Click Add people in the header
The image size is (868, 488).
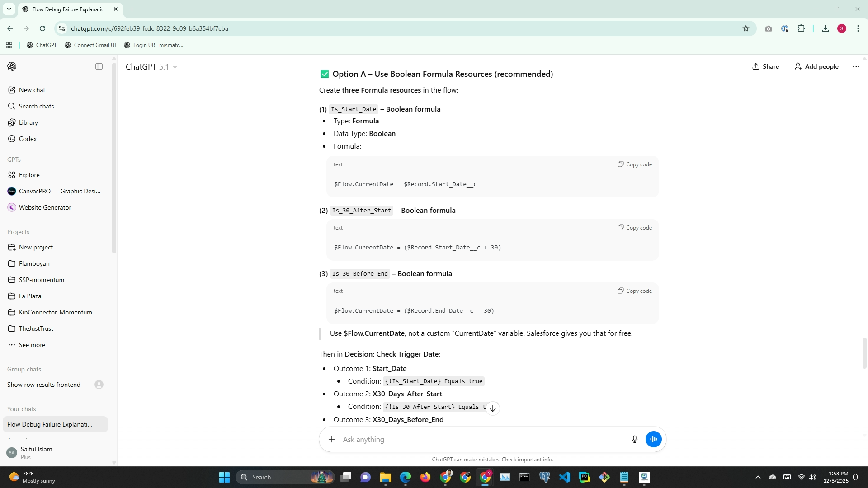pos(816,66)
